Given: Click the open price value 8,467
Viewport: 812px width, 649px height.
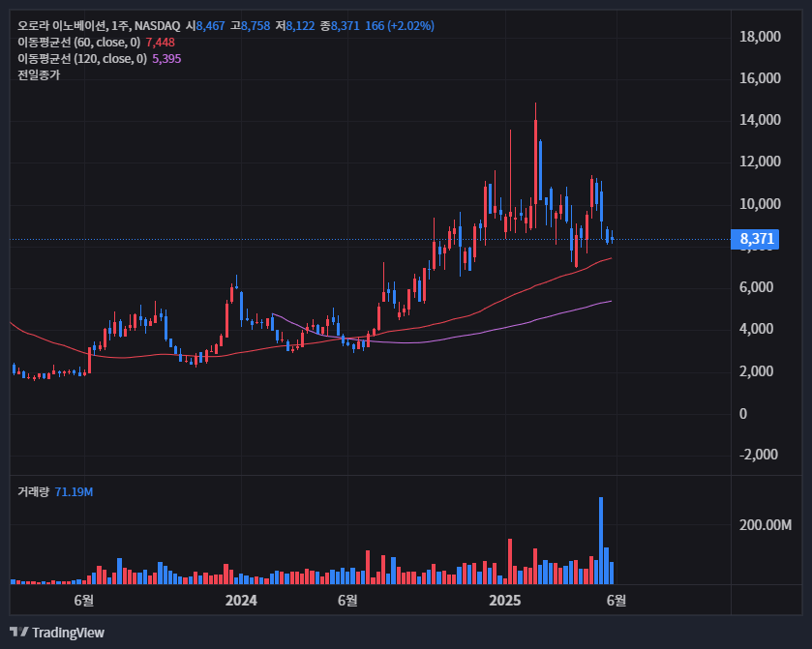Looking at the screenshot, I should tap(210, 26).
